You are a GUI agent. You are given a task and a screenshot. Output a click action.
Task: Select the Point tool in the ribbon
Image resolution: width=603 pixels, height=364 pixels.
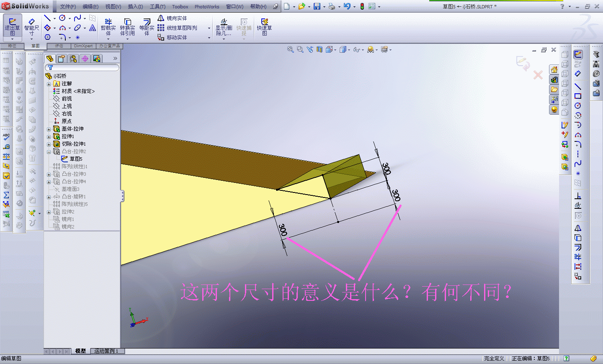[x=77, y=37]
